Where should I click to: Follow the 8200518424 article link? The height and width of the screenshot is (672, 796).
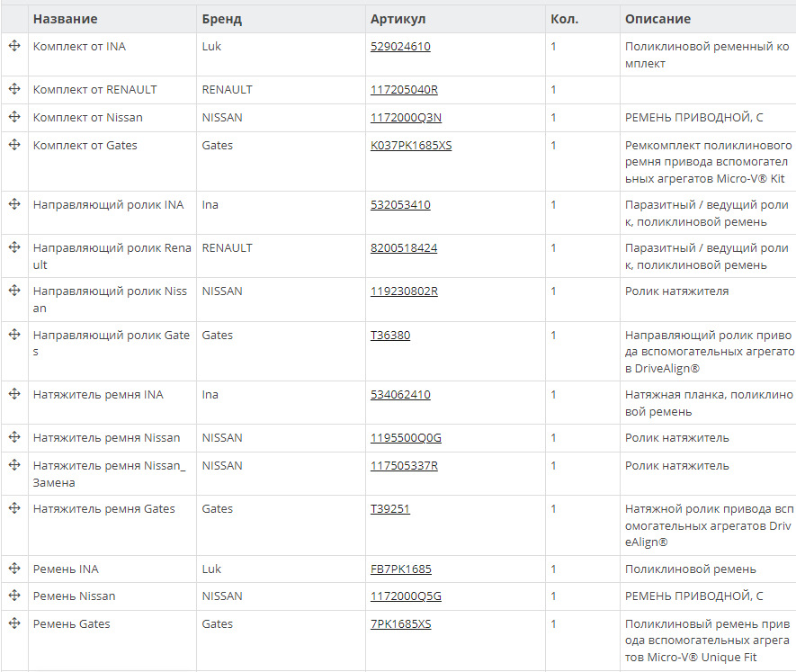pyautogui.click(x=404, y=248)
